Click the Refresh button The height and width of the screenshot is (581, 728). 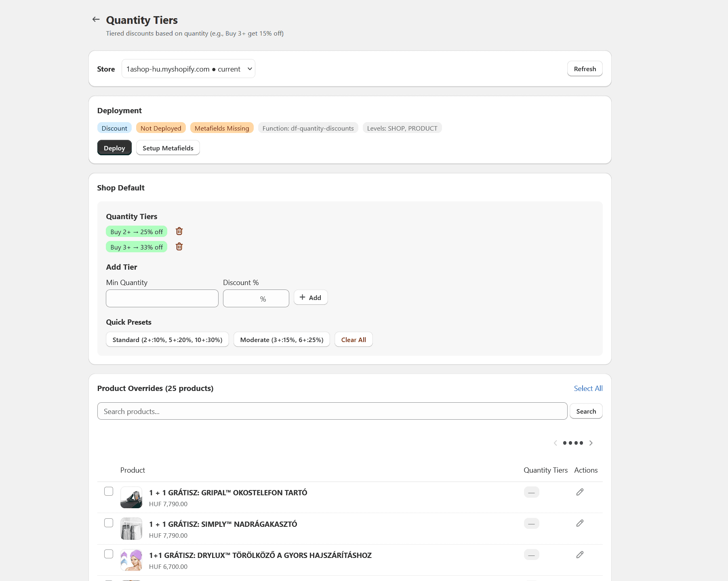[x=585, y=69]
